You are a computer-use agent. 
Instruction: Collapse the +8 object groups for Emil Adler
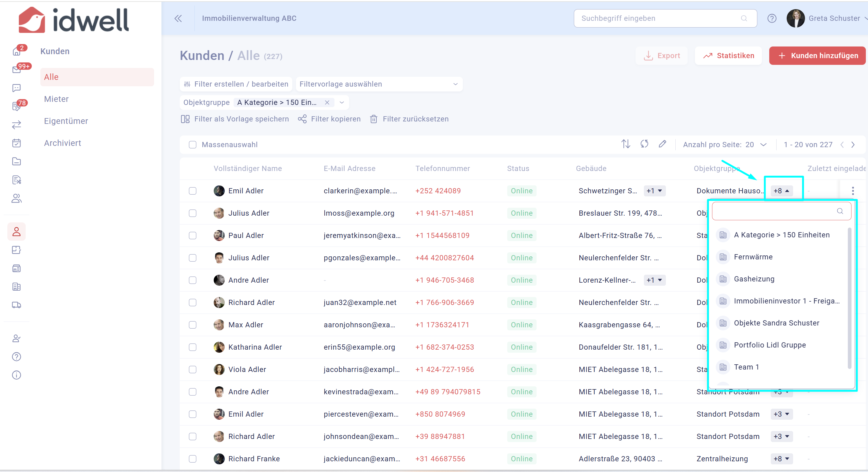pyautogui.click(x=781, y=191)
